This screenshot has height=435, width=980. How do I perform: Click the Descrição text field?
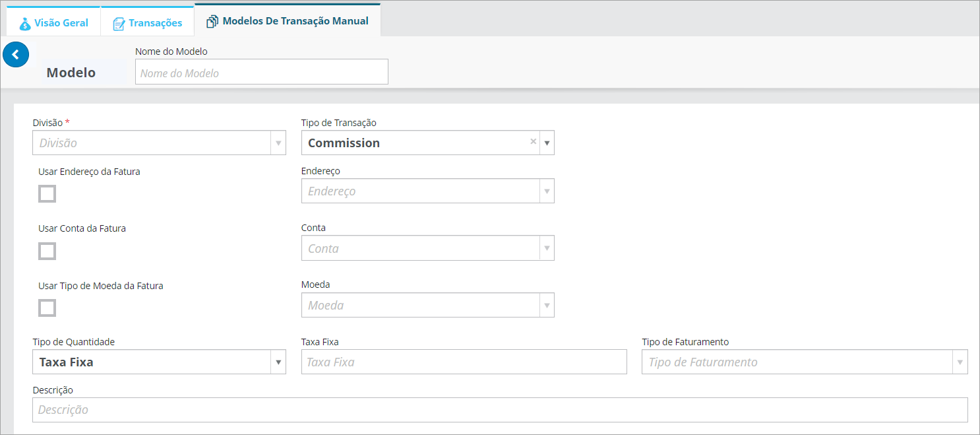(x=500, y=409)
